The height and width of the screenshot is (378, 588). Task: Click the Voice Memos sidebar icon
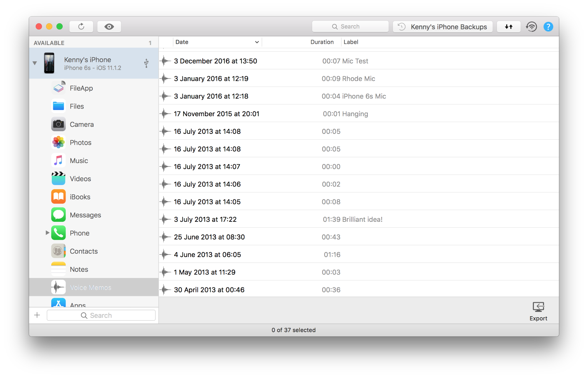(58, 287)
